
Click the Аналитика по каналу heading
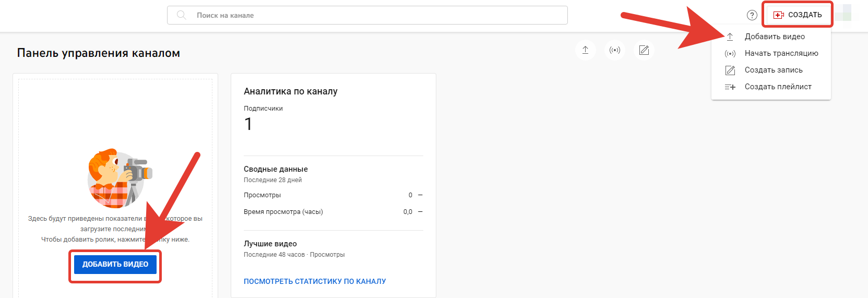click(x=291, y=91)
